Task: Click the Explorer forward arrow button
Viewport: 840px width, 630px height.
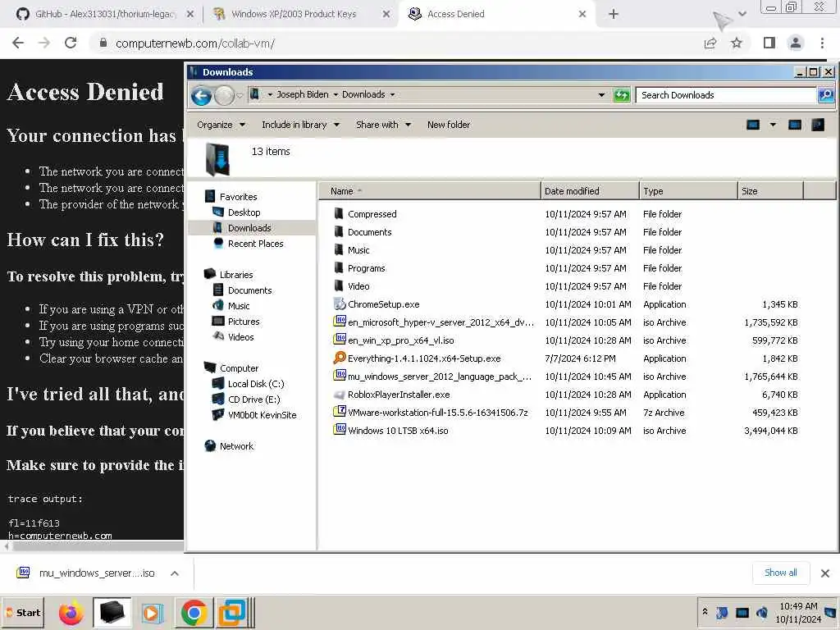Action: [224, 96]
